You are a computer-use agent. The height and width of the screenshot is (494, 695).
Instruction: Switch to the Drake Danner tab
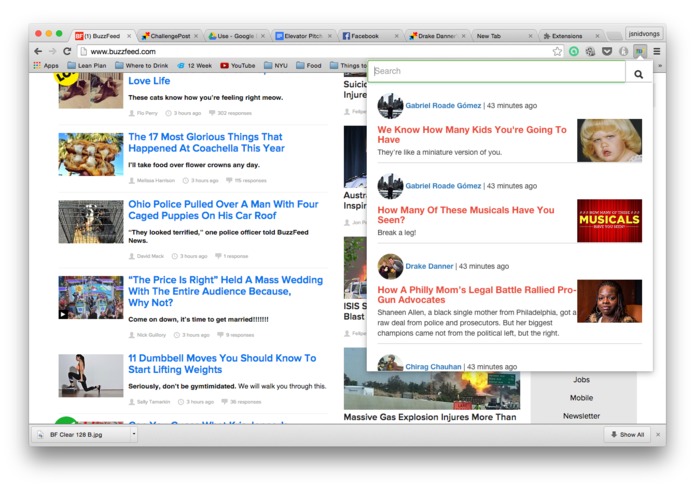[x=437, y=36]
